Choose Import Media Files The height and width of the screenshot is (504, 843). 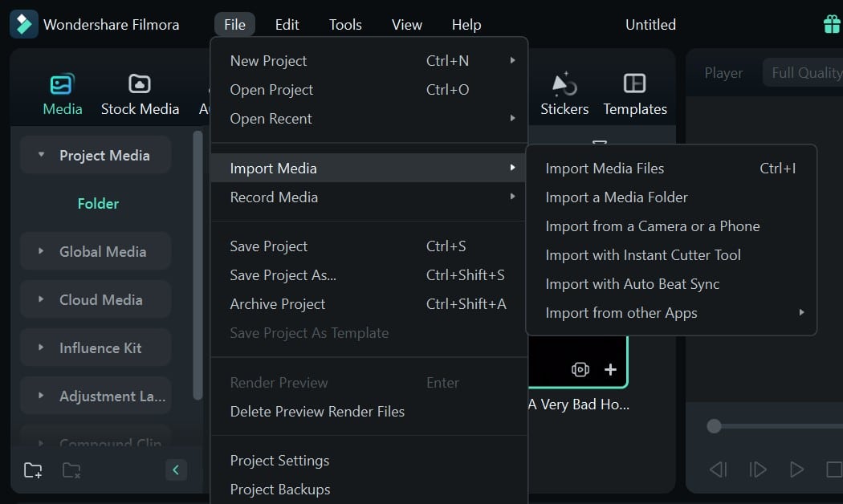click(x=671, y=169)
